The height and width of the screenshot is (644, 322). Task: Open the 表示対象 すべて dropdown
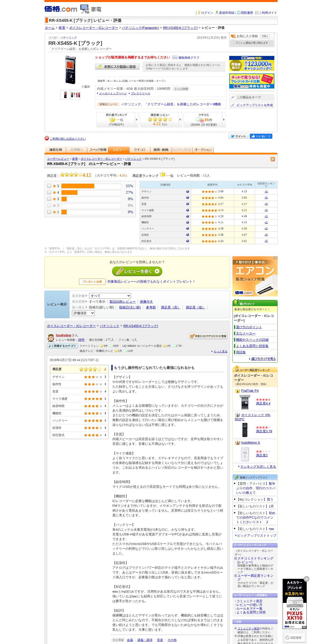110,296
